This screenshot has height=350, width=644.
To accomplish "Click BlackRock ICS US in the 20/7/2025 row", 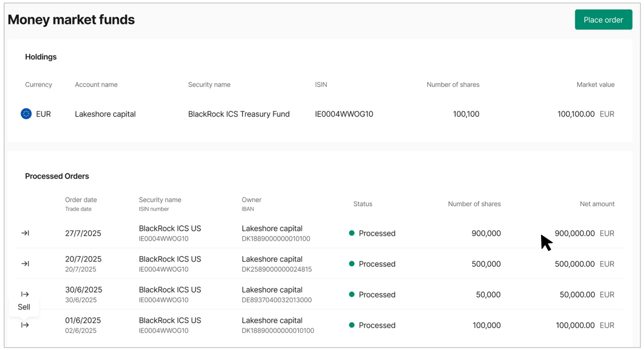I will pyautogui.click(x=170, y=259).
